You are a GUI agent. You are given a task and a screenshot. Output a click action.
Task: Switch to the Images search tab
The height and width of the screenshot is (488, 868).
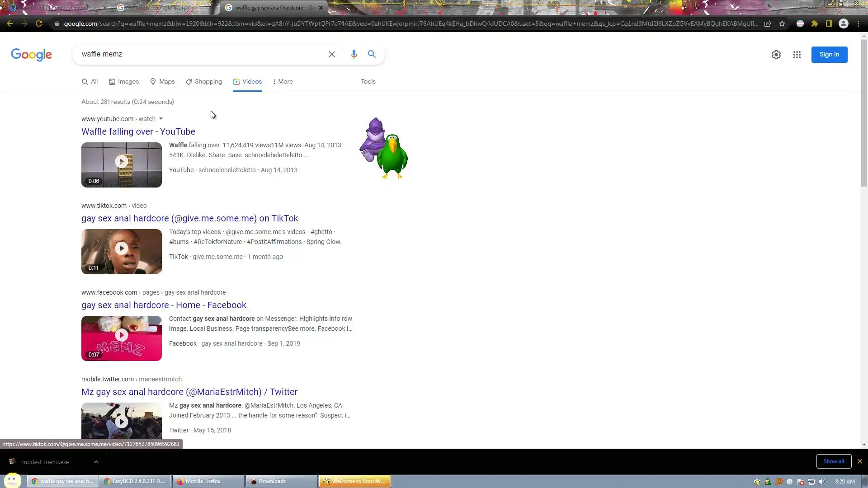coord(124,82)
